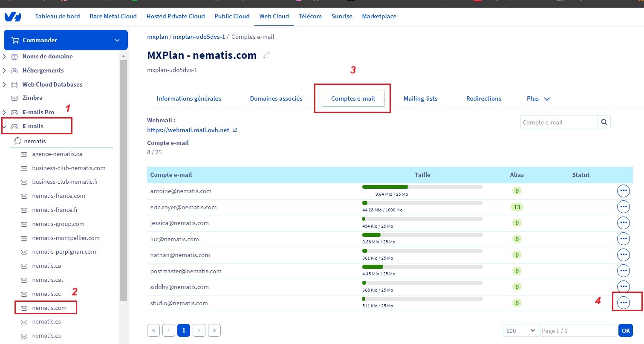This screenshot has height=344, width=644.
Task: Open actions menu for eric.royer@nematis.com
Action: point(623,207)
